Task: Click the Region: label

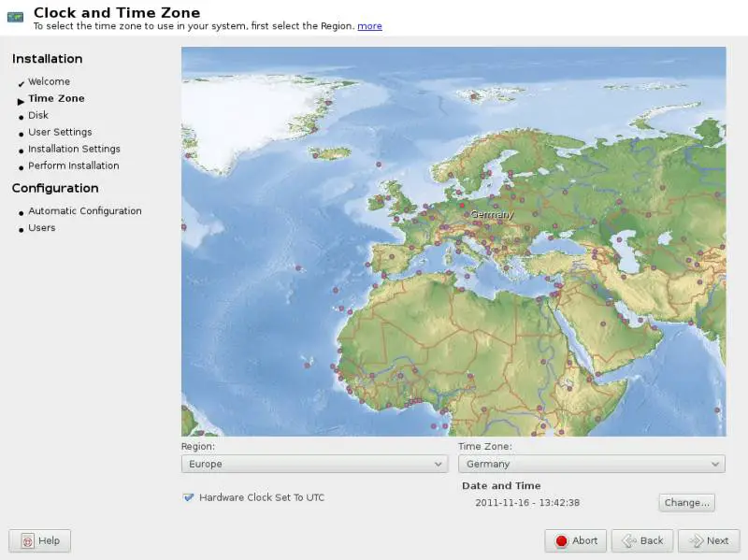Action: [x=198, y=447]
